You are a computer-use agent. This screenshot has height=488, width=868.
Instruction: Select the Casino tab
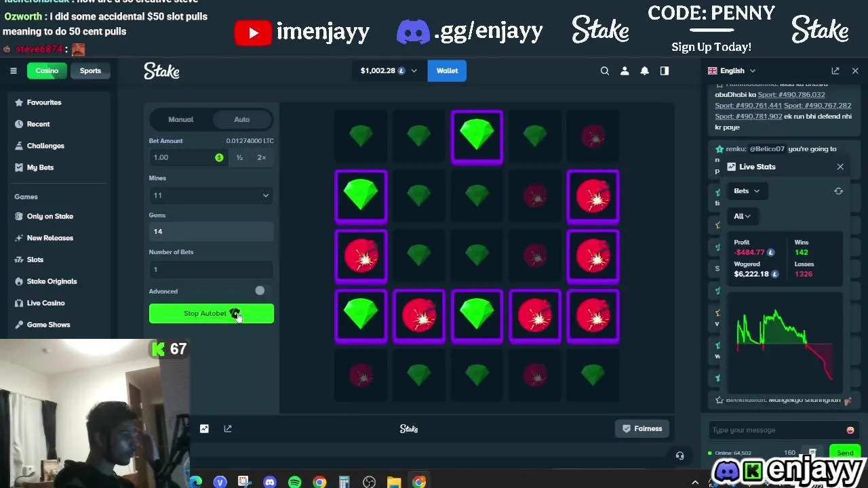(47, 70)
